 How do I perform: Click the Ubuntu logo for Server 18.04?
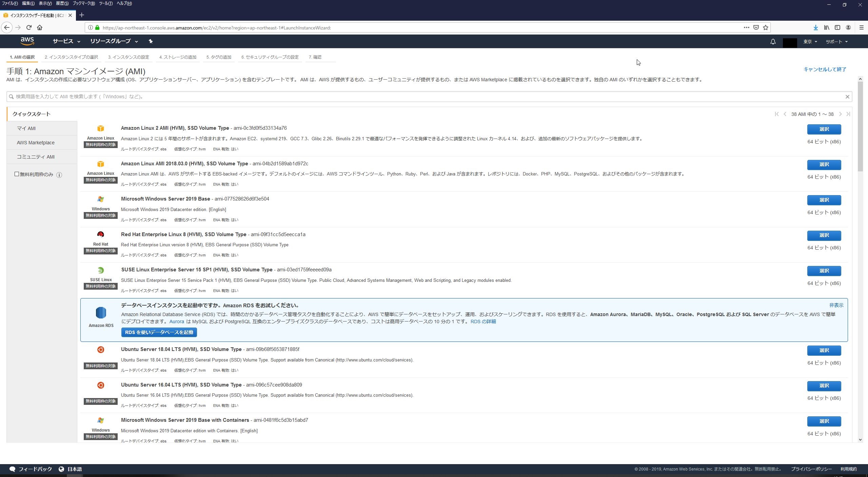pos(100,350)
